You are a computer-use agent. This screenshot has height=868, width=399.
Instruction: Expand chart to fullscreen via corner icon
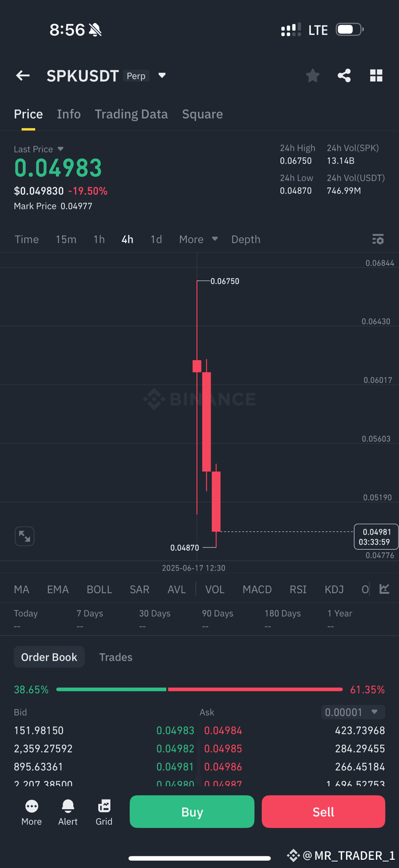[24, 536]
